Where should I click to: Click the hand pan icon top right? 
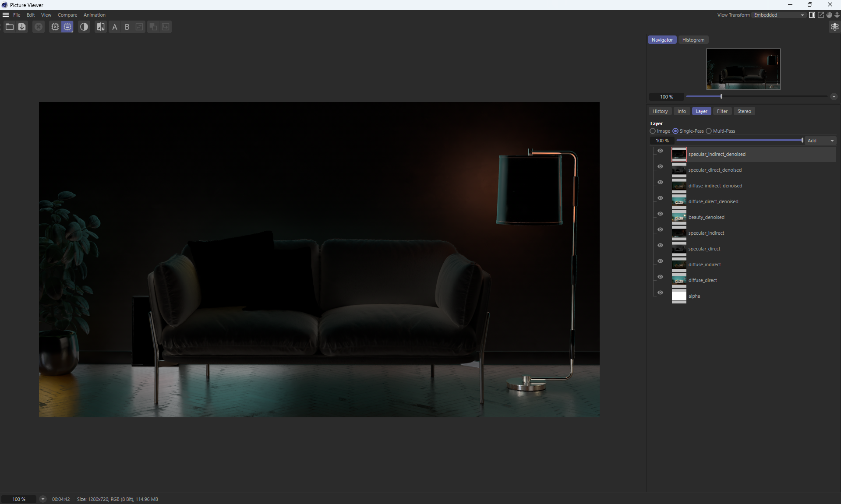pyautogui.click(x=829, y=15)
